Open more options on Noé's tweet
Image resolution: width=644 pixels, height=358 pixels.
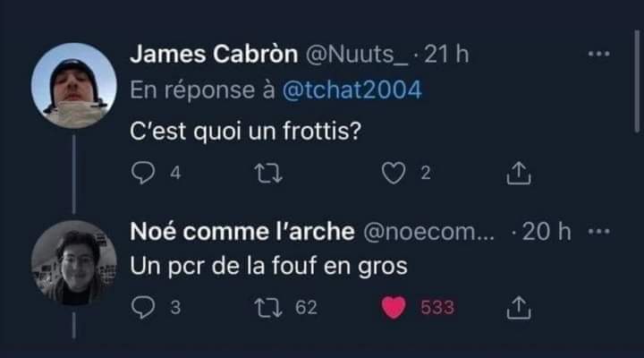click(x=598, y=231)
